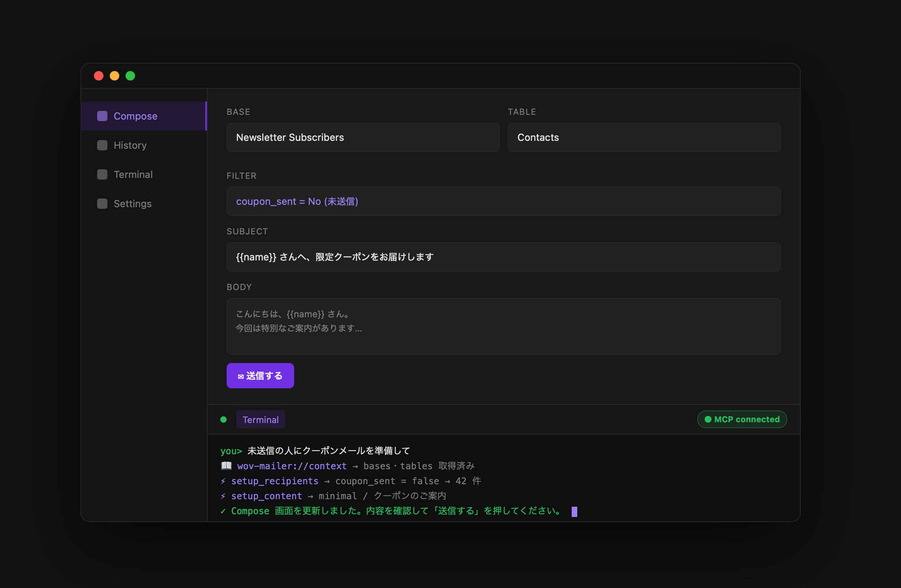This screenshot has width=901, height=588.
Task: Click setup_content in terminal output
Action: [x=267, y=496]
